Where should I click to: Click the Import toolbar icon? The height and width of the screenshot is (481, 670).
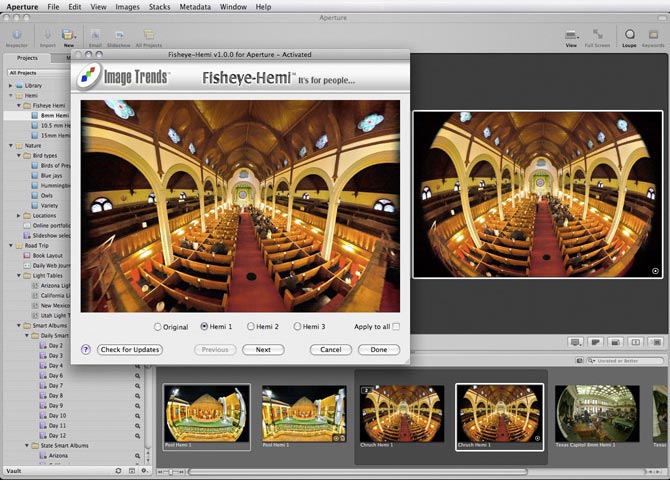point(47,35)
